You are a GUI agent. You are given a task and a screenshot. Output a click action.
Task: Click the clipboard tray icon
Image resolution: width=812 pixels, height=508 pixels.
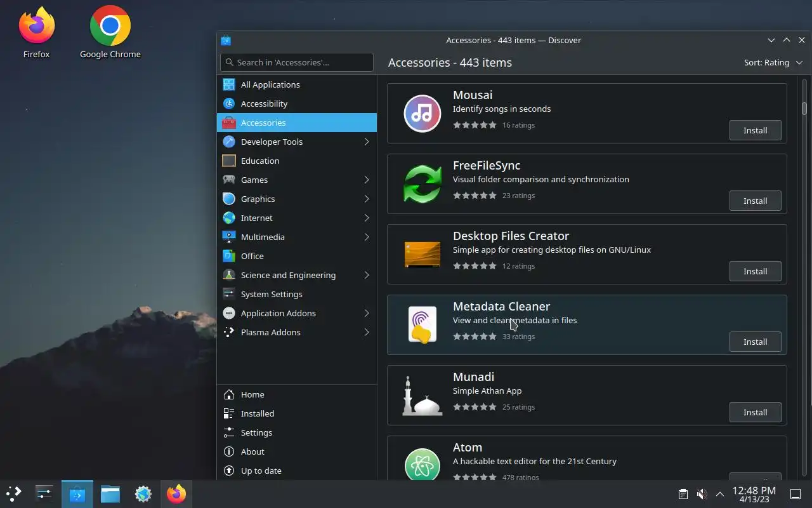(x=683, y=493)
